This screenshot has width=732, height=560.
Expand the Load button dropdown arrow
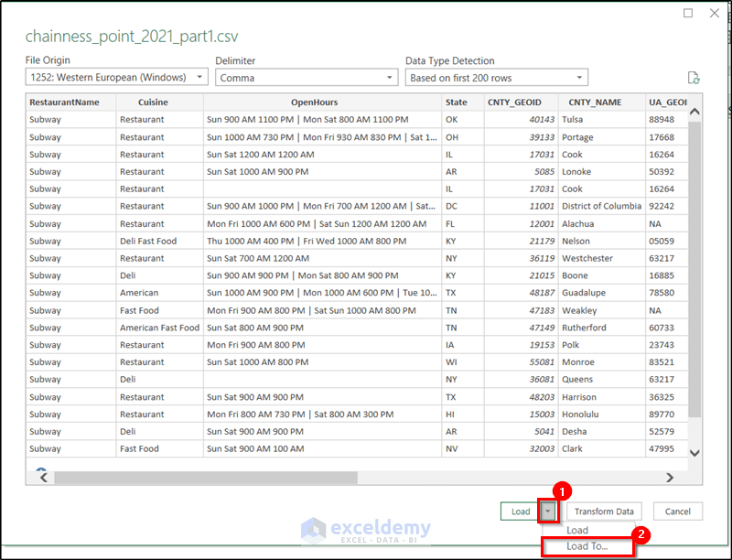[548, 511]
